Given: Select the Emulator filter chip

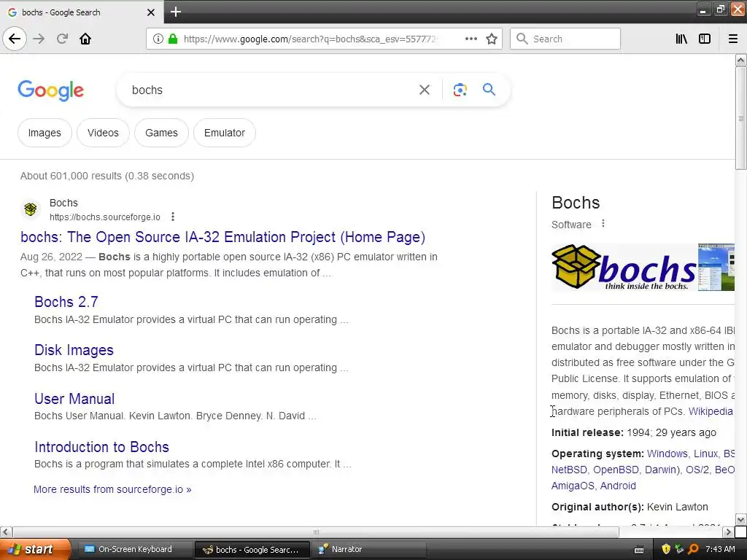Looking at the screenshot, I should click(x=225, y=133).
